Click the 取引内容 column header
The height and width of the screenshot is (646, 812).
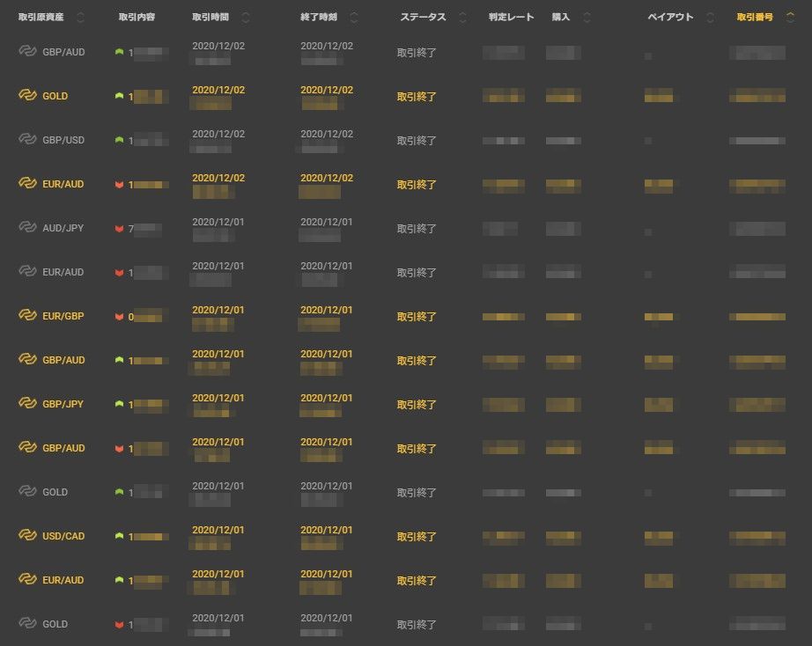137,18
